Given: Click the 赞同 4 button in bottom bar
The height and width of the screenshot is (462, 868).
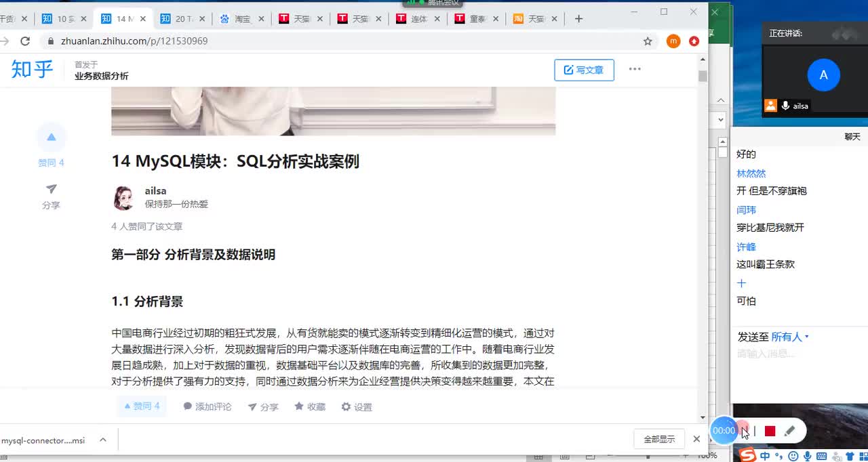Looking at the screenshot, I should point(142,406).
